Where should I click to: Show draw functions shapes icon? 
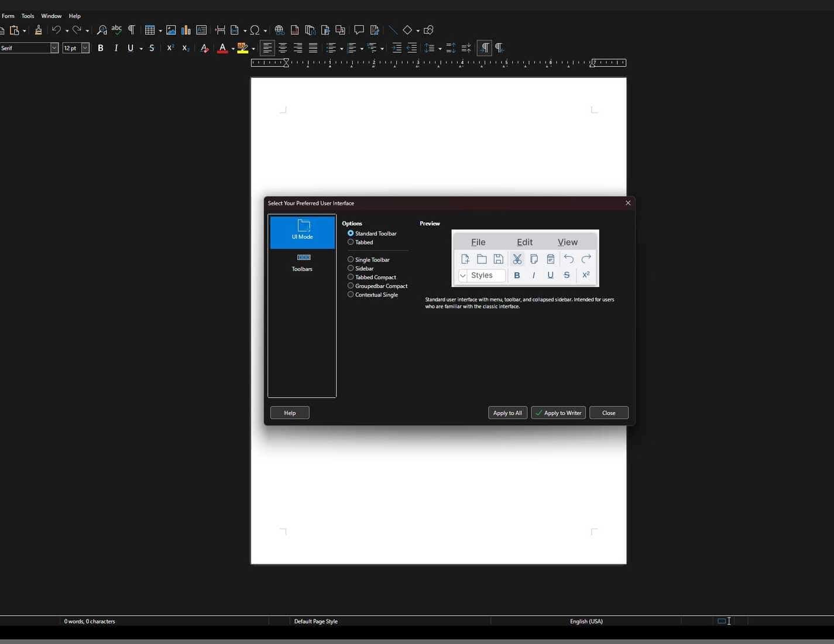pyautogui.click(x=428, y=30)
